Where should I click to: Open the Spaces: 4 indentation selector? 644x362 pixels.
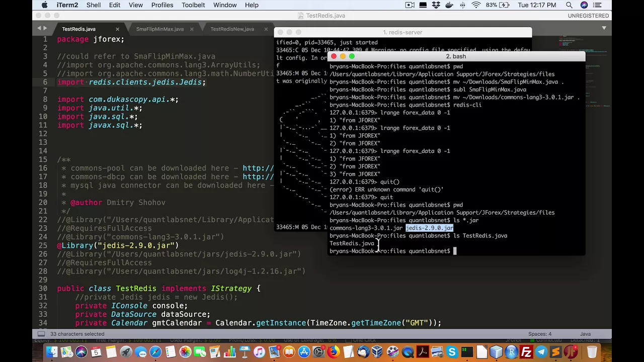click(x=540, y=334)
